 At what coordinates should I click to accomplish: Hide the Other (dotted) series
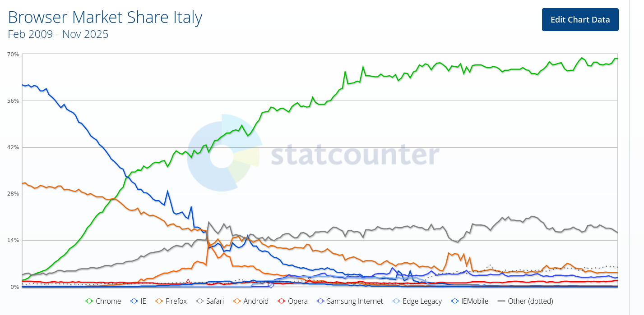[x=530, y=301]
